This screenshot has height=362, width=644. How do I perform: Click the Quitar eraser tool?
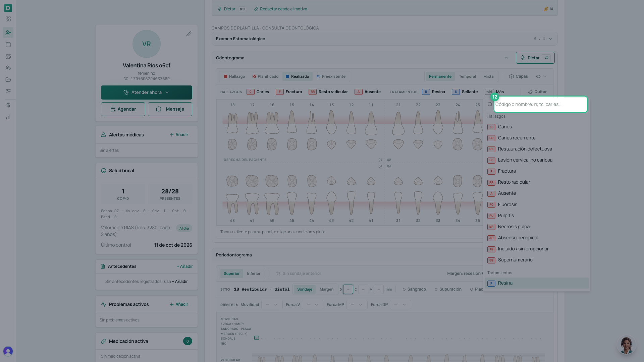coord(537,92)
